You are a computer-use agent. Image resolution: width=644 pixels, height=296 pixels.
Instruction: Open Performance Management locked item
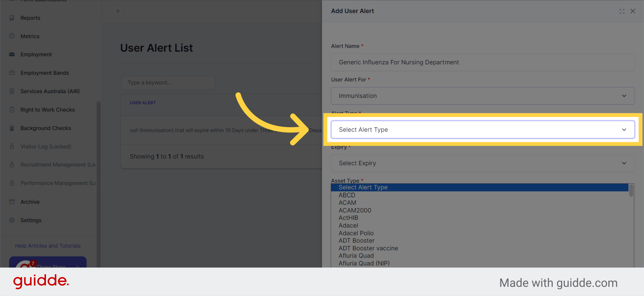point(58,183)
